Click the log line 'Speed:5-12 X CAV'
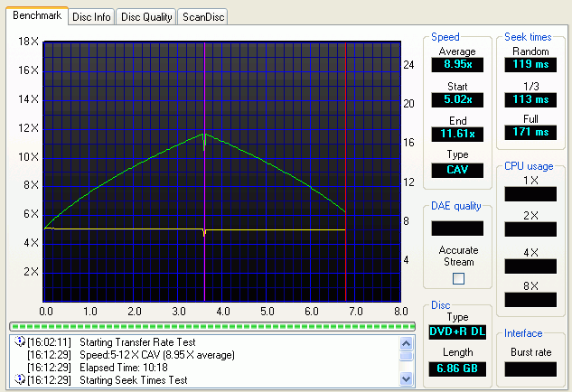Image resolution: width=572 pixels, height=392 pixels. pos(157,355)
